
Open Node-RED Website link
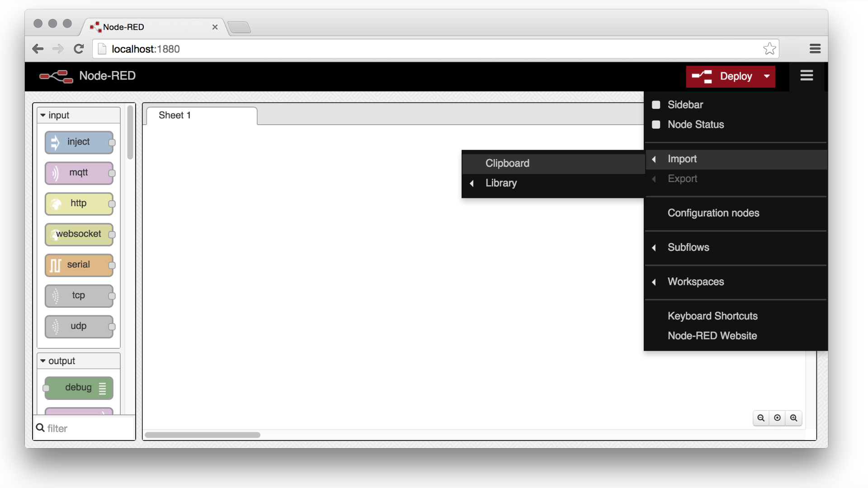point(712,335)
